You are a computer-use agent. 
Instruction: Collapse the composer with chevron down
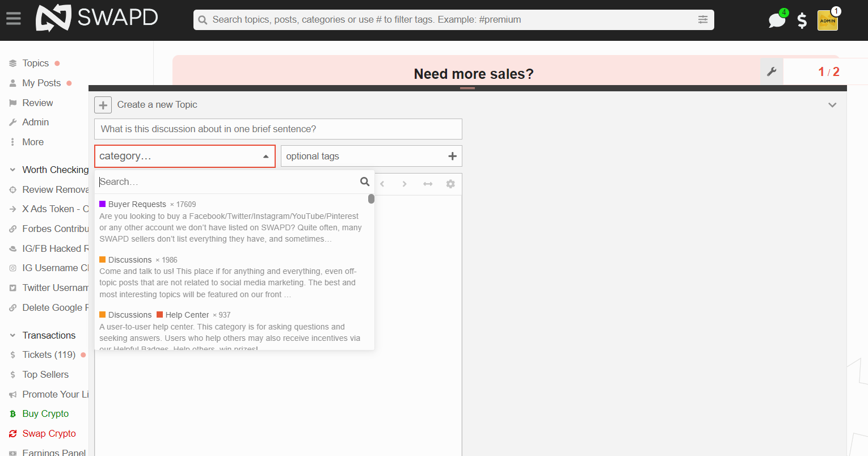pyautogui.click(x=832, y=105)
